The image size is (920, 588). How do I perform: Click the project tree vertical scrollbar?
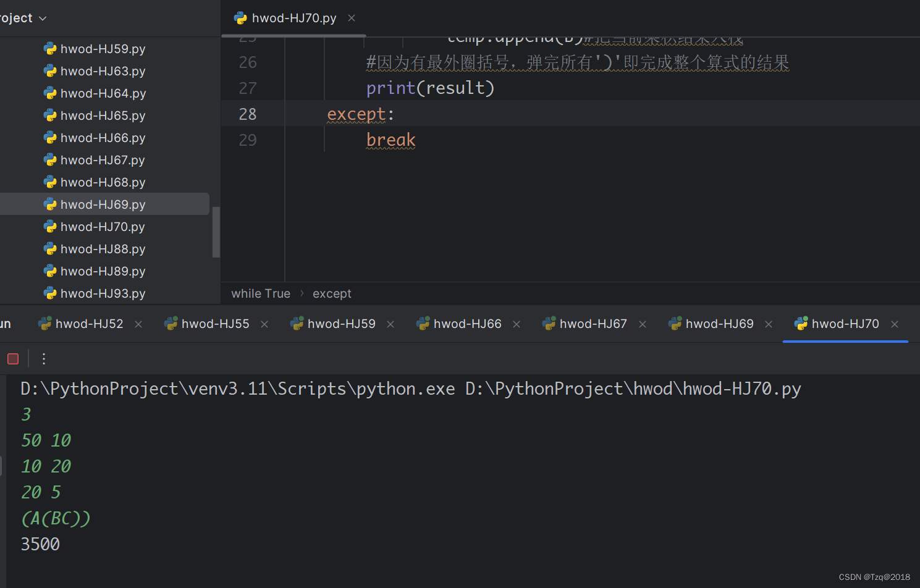(x=216, y=232)
